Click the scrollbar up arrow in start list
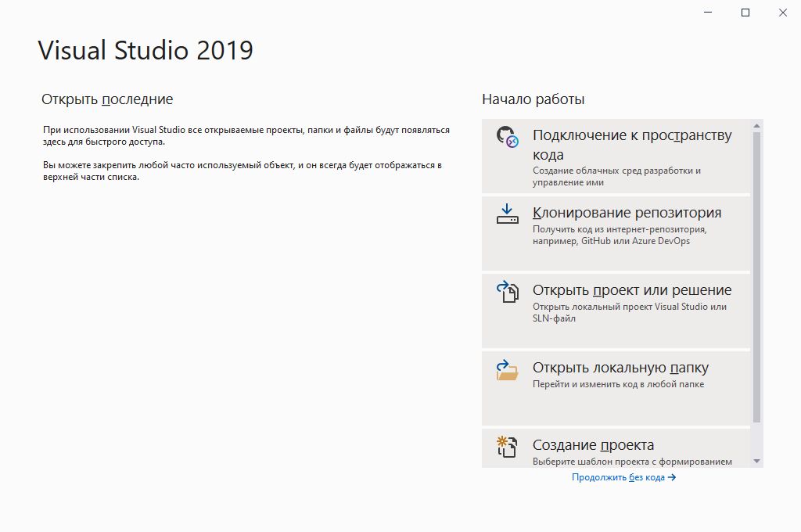The height and width of the screenshot is (532, 801). coord(757,126)
